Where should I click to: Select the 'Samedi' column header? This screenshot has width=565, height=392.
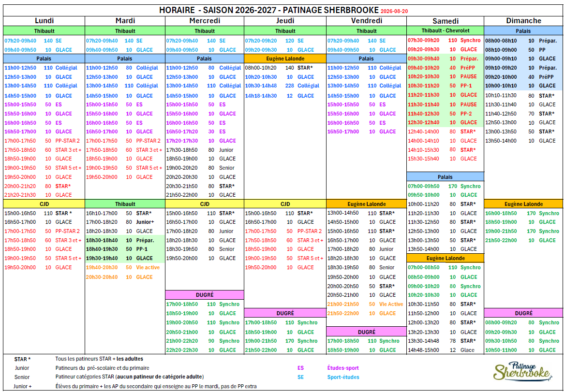click(446, 21)
